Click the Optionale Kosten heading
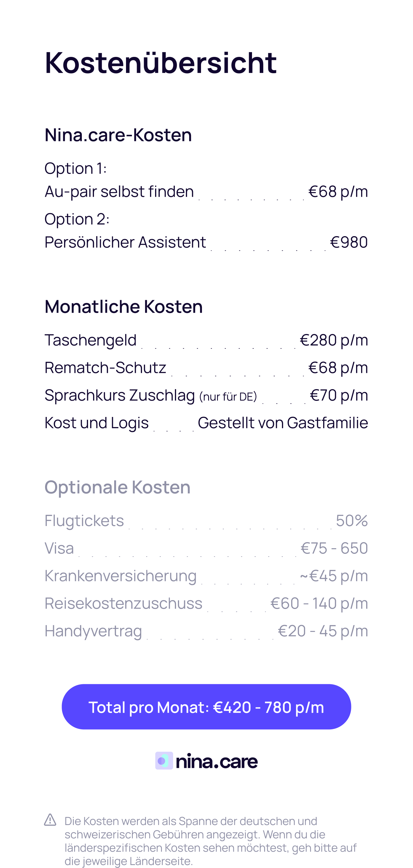 pyautogui.click(x=117, y=487)
